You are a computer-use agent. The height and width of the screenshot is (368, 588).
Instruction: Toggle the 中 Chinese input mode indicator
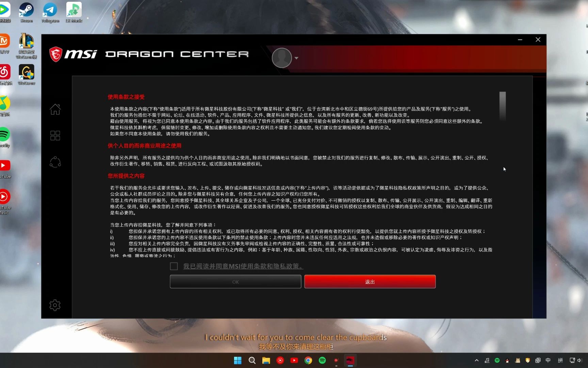coord(548,361)
